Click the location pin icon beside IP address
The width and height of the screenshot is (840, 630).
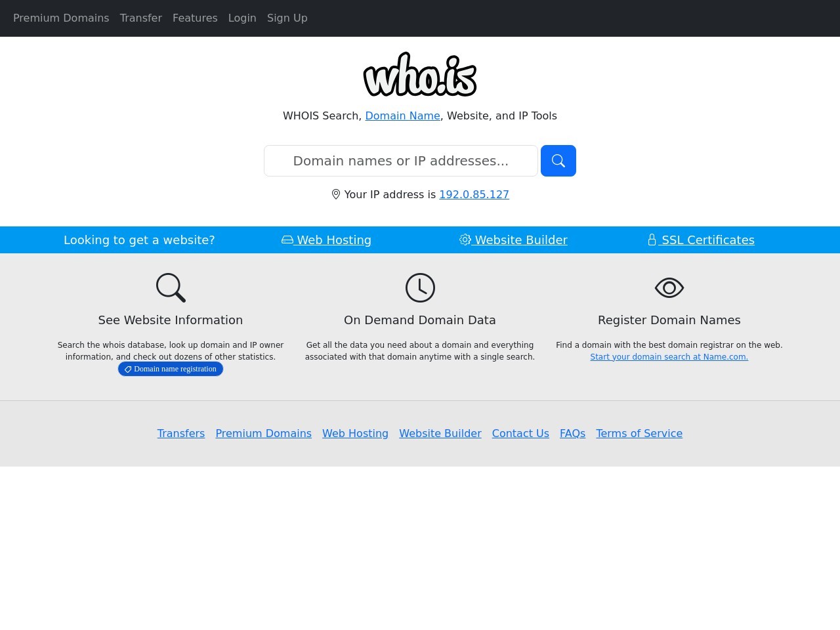point(336,194)
